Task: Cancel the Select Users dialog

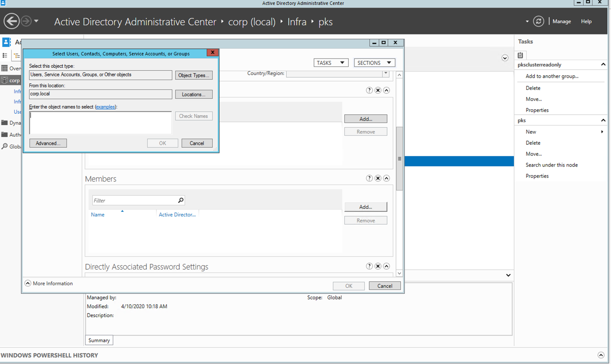Action: (197, 143)
